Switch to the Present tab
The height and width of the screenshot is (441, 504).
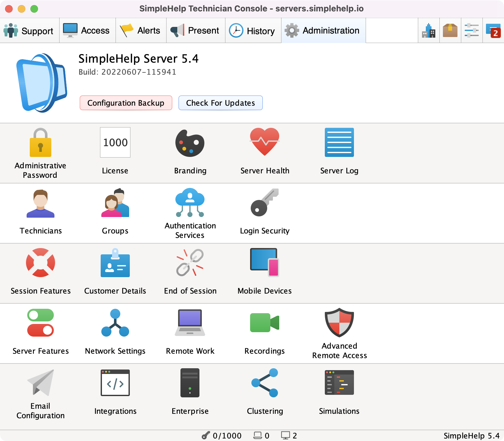[x=196, y=31]
